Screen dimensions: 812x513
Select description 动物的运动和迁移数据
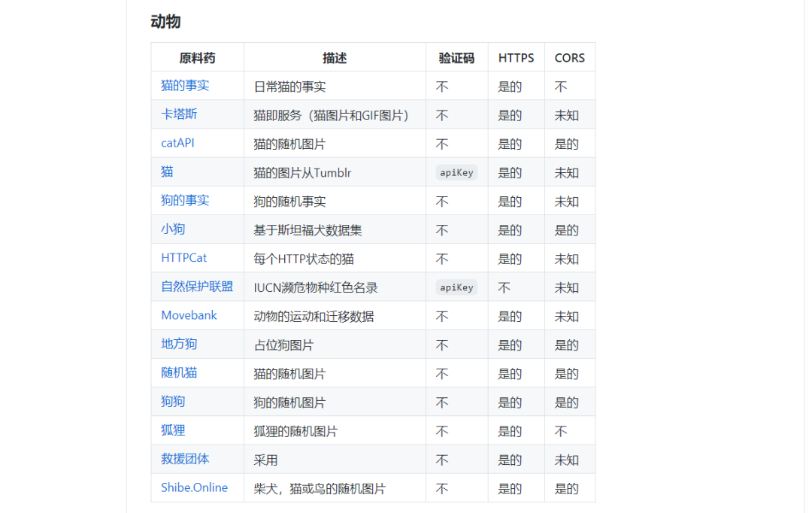click(314, 317)
